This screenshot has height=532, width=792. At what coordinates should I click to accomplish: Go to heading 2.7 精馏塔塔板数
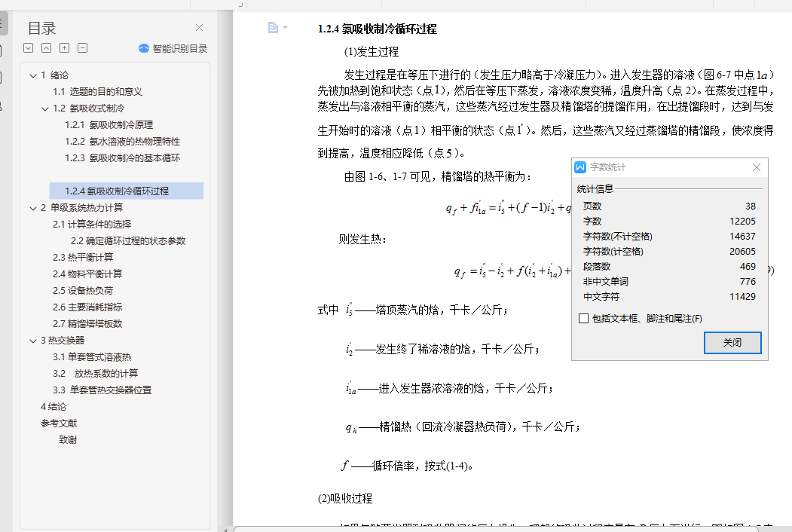(x=87, y=324)
